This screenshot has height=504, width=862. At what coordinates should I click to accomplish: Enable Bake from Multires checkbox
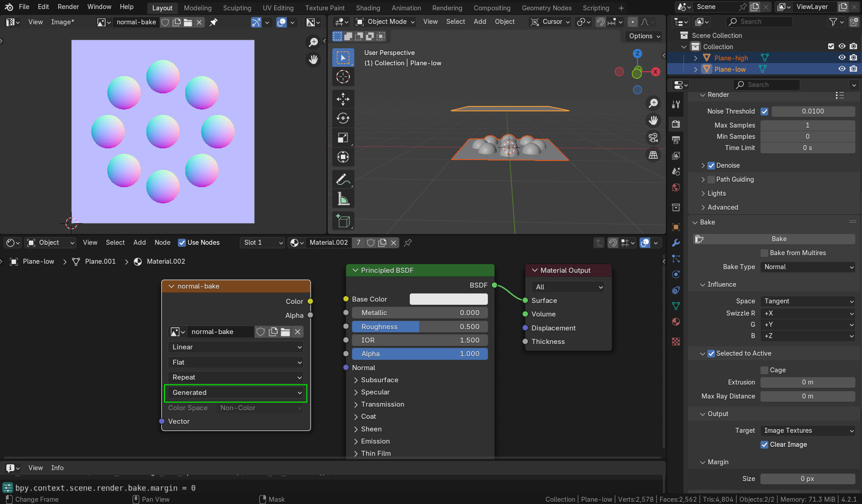click(765, 253)
